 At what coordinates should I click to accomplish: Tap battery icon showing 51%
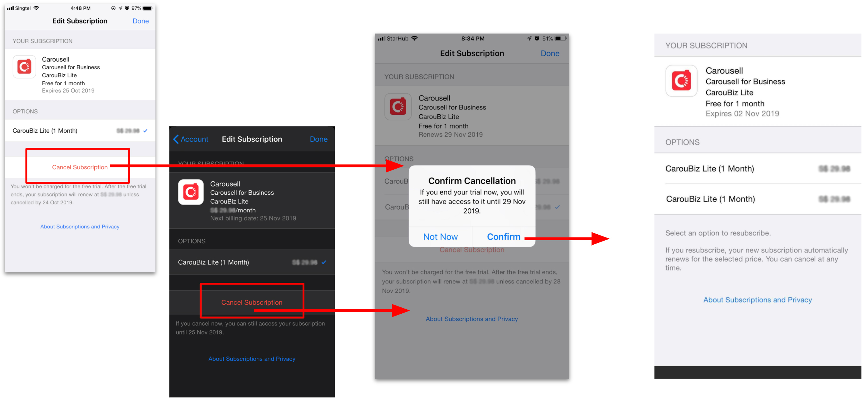coord(560,38)
